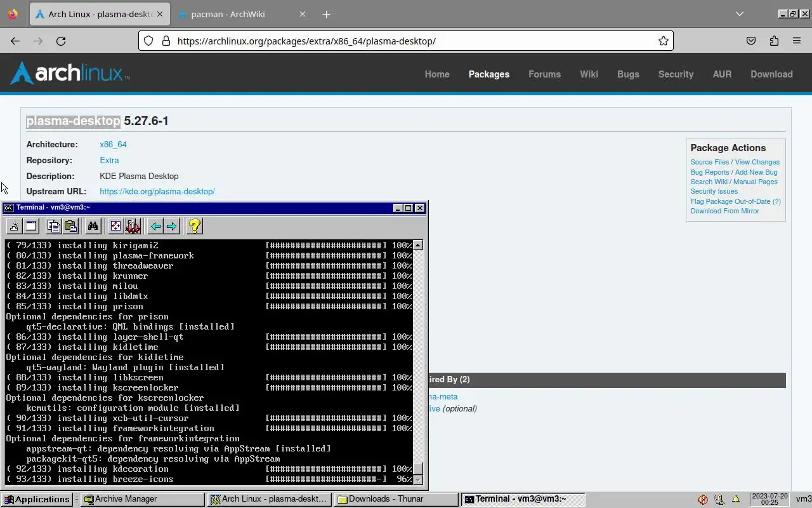Open Packages in Arch site navigation
Screen dimensions: 812x508
coord(489,74)
